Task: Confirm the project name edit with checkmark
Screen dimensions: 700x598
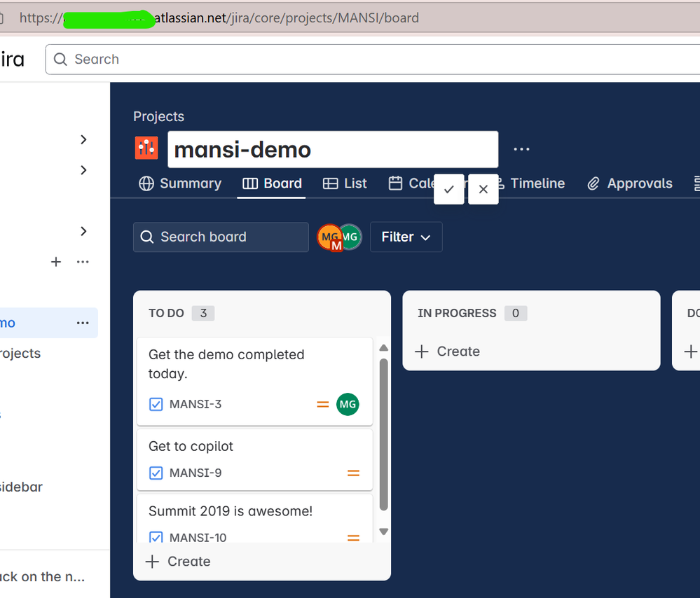Action: [x=448, y=189]
